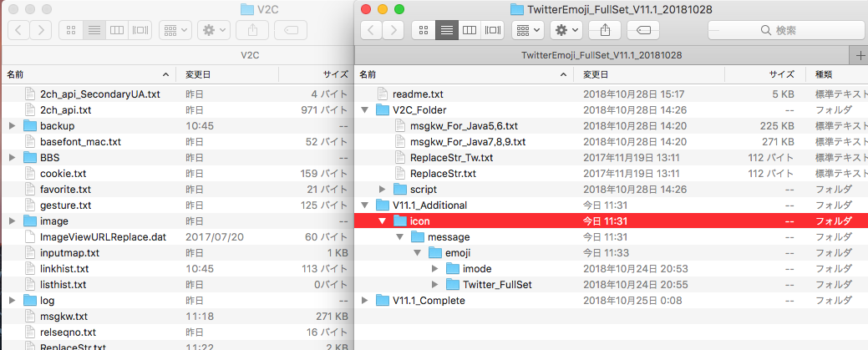
Task: Expand the BBS folder
Action: point(13,158)
